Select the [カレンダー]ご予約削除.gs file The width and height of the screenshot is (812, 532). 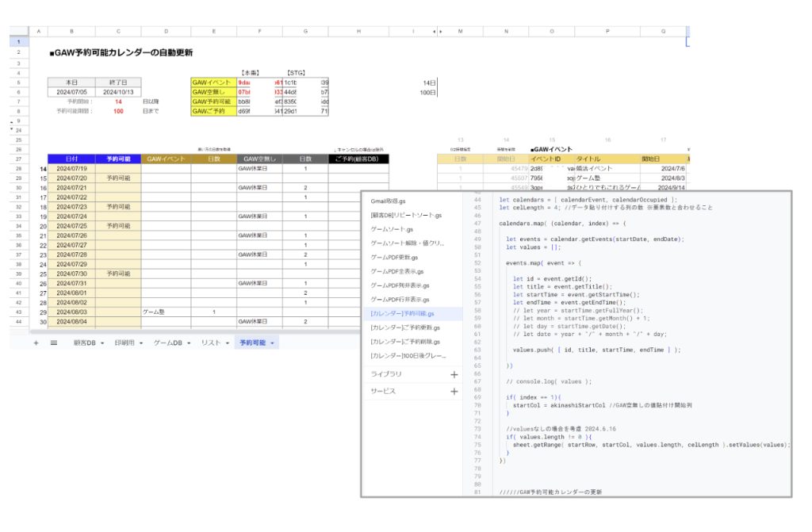pos(405,342)
